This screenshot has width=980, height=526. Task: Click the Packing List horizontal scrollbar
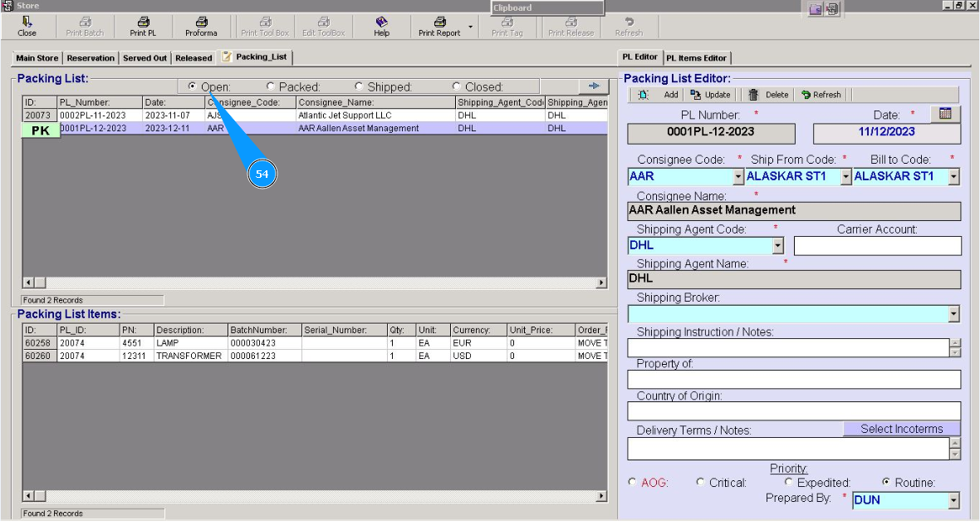(x=314, y=283)
